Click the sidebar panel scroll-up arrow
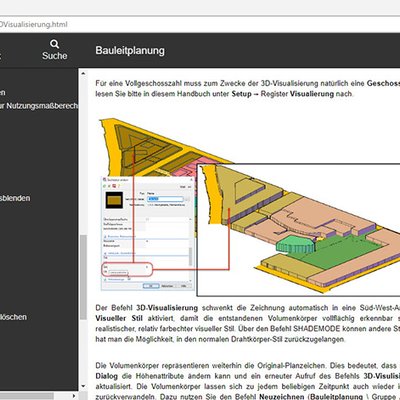The height and width of the screenshot is (400, 400). [x=83, y=73]
